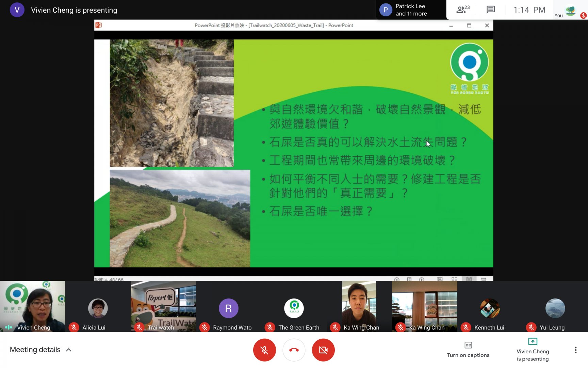The height and width of the screenshot is (368, 588).
Task: Click Raymond Wato's purple avatar
Action: coord(228,308)
